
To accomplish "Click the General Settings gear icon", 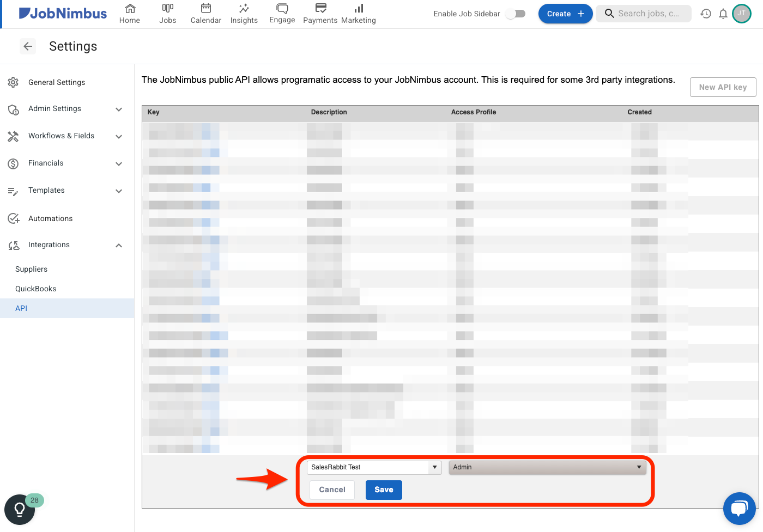I will pos(14,82).
